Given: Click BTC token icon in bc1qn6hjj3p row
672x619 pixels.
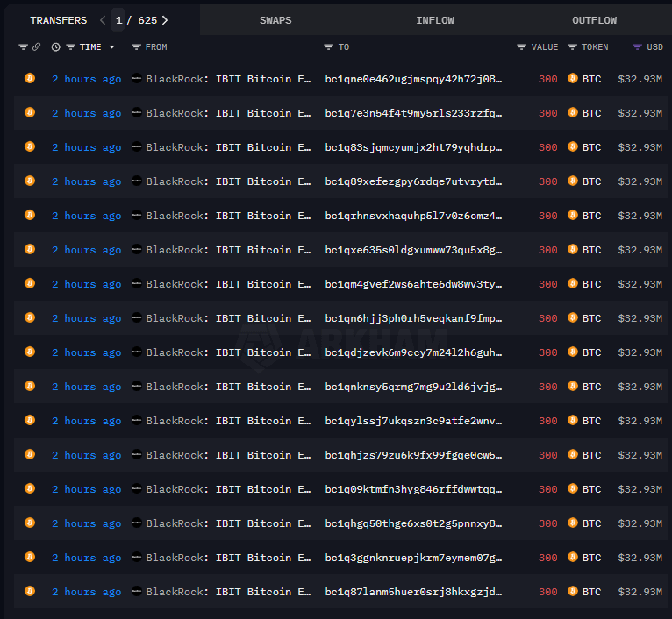Looking at the screenshot, I should (x=573, y=318).
